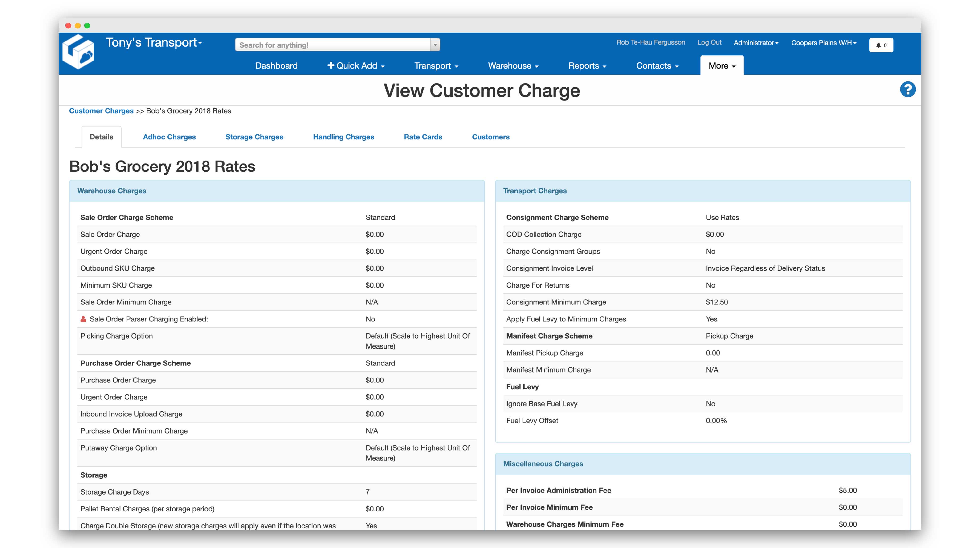Click the CartonCloud box logo
The height and width of the screenshot is (548, 980).
(78, 52)
